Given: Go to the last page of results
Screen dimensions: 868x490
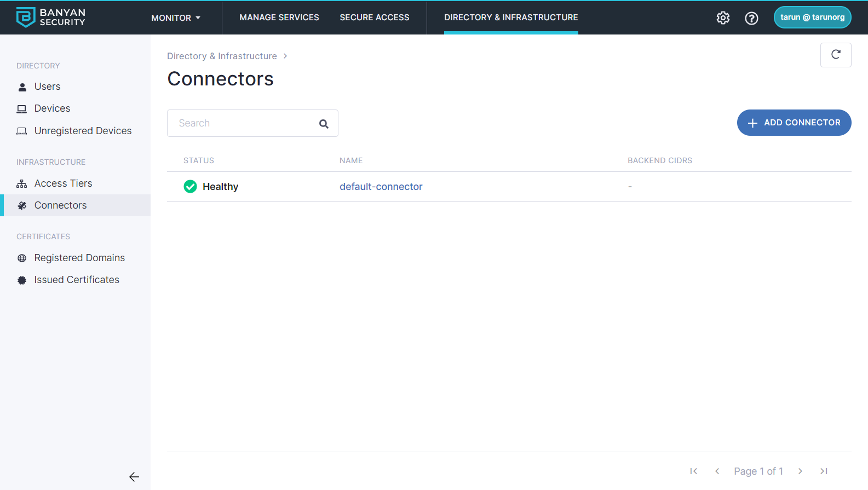Looking at the screenshot, I should pos(824,471).
